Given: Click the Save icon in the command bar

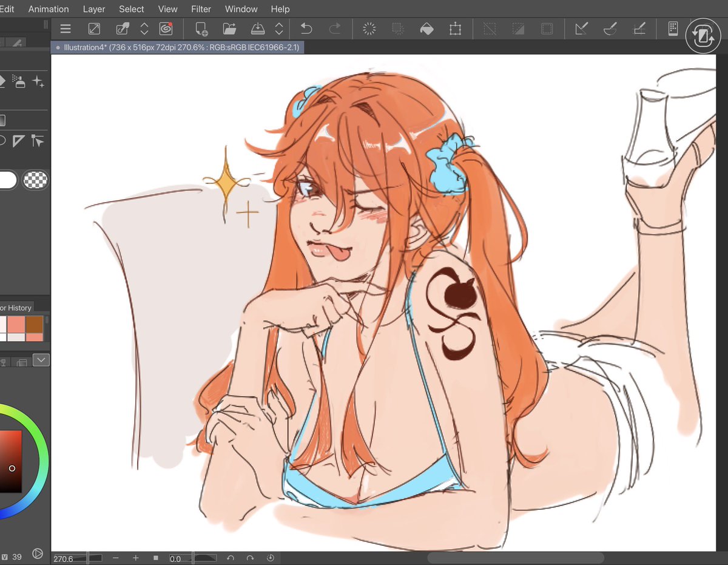Looking at the screenshot, I should pyautogui.click(x=258, y=29).
